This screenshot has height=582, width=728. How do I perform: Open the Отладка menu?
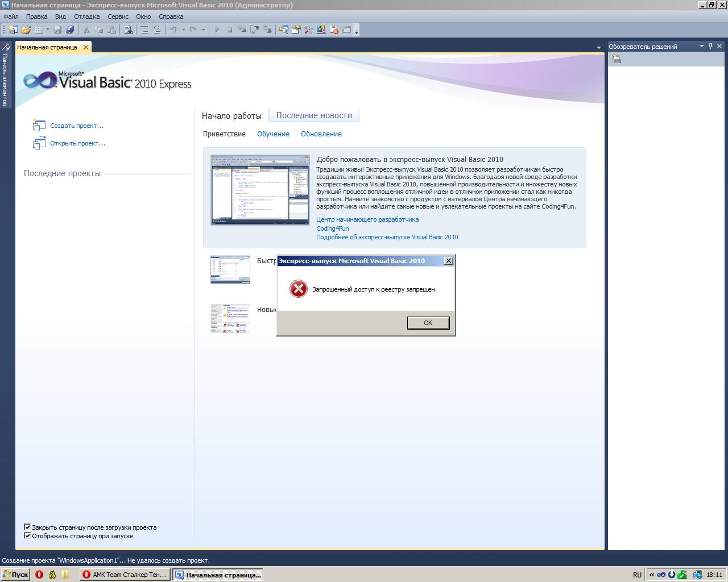[x=86, y=16]
